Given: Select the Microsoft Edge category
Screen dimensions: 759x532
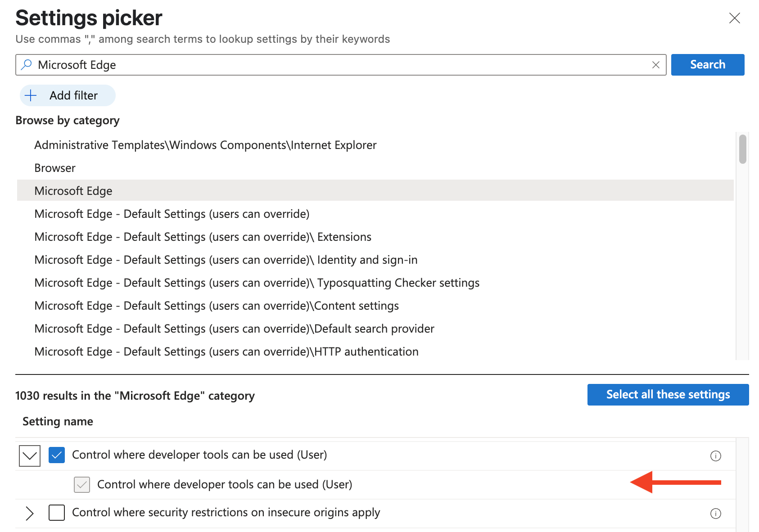Looking at the screenshot, I should pyautogui.click(x=73, y=191).
